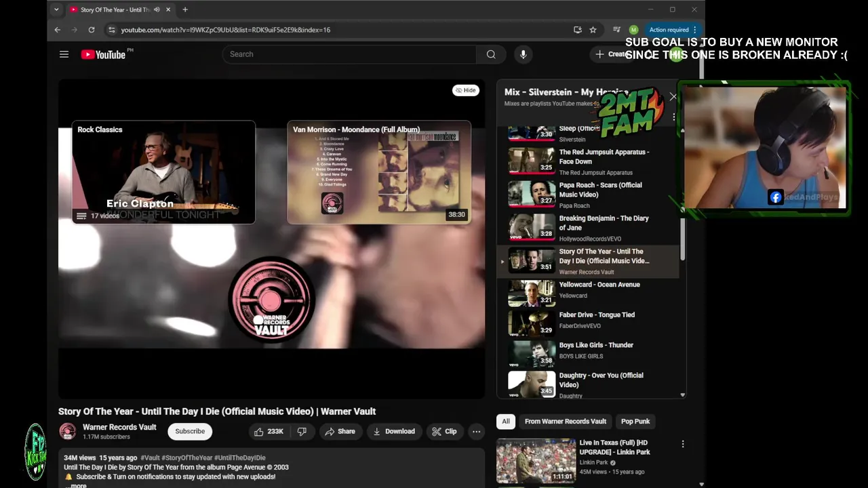868x488 pixels.
Task: Select the Pop Punk chip
Action: (635, 422)
